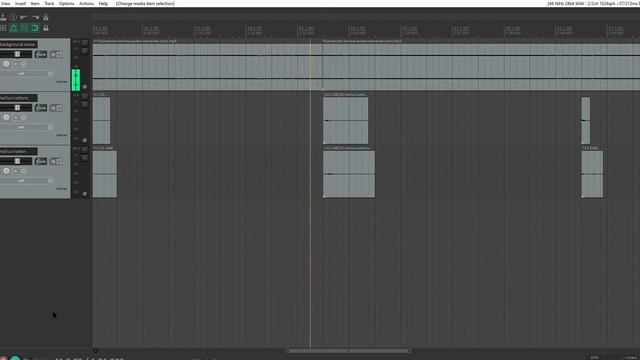Open the Item menu

[35, 3]
